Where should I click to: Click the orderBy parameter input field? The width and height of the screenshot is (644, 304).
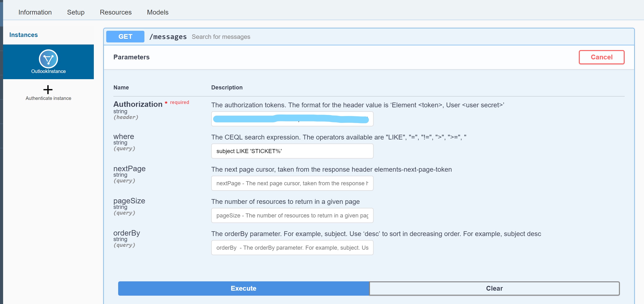(292, 247)
